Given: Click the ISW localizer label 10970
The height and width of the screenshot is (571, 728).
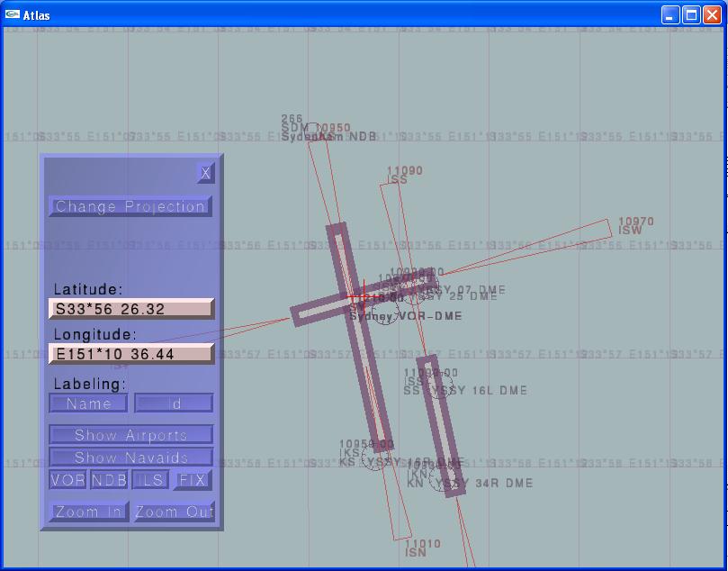Looking at the screenshot, I should tap(635, 222).
